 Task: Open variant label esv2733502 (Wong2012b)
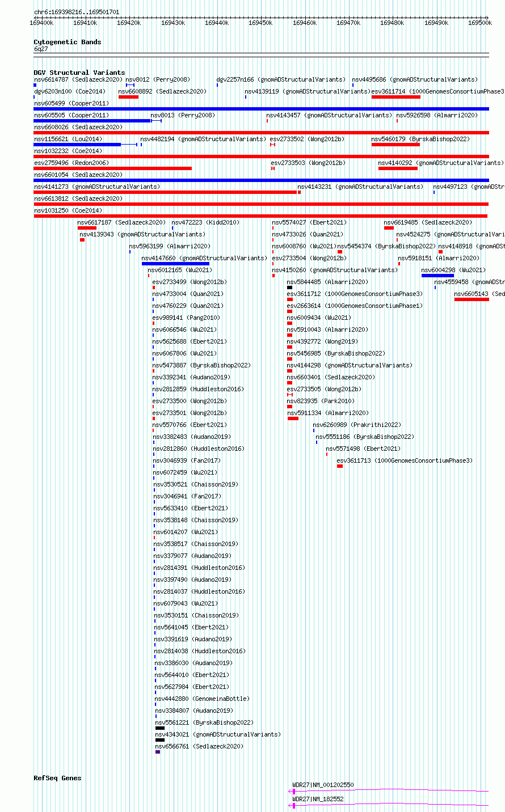307,139
